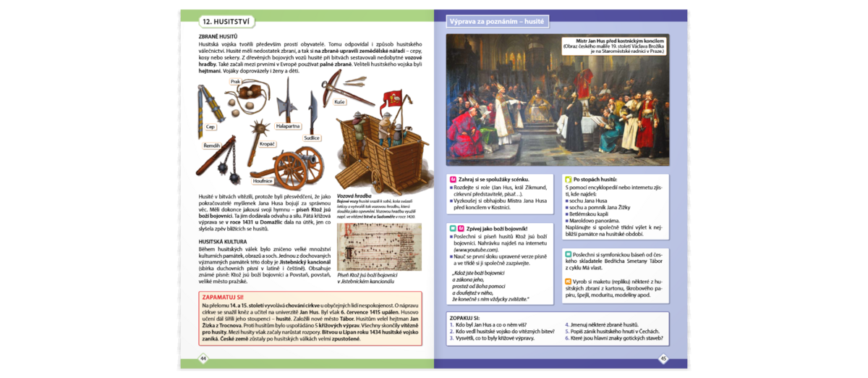
Task: Click the '12. HUSITSTVÍ' chapter heading
Action: click(x=226, y=22)
